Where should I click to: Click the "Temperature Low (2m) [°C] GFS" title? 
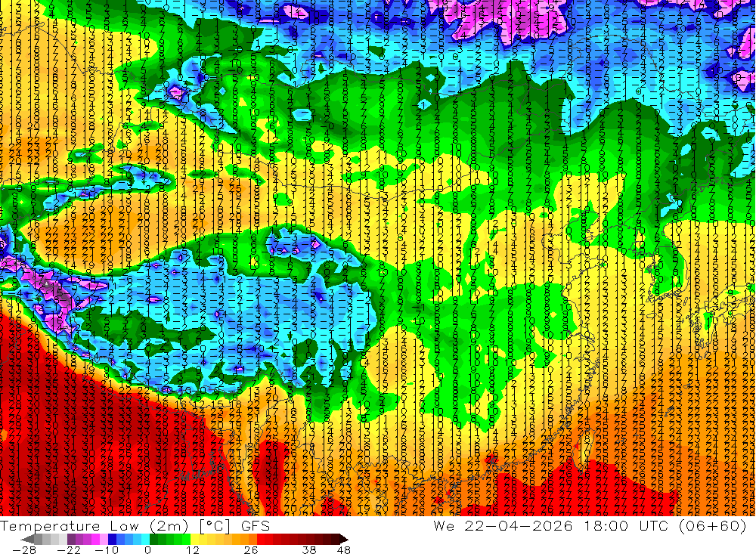coord(135,525)
